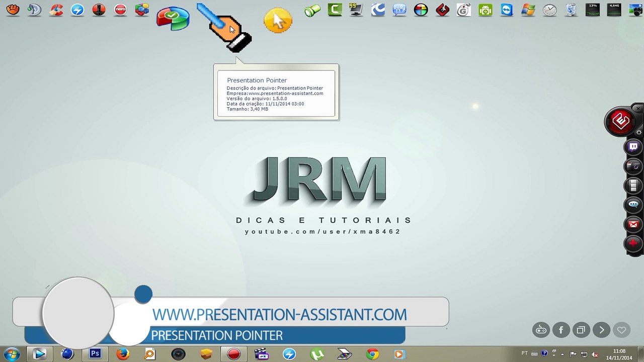Open the red joystick dock icon
The image size is (644, 362).
pyautogui.click(x=99, y=10)
